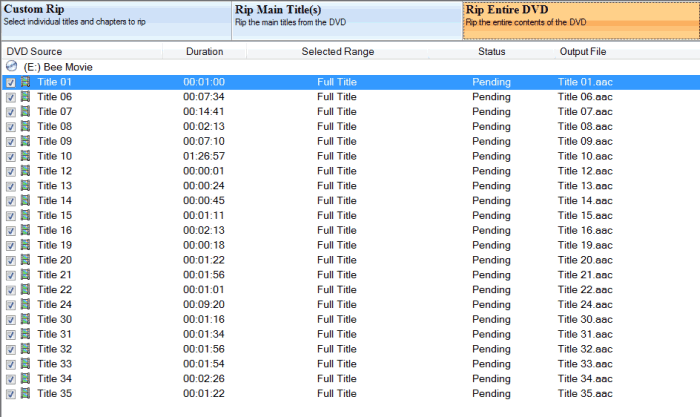Toggle the checkbox for Title 12
700x417 pixels.
[x=11, y=171]
